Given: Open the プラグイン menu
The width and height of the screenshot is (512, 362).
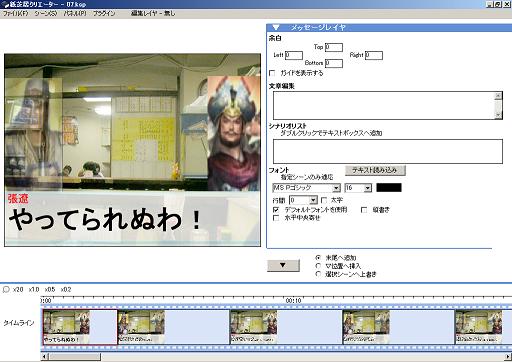Looking at the screenshot, I should click(104, 13).
